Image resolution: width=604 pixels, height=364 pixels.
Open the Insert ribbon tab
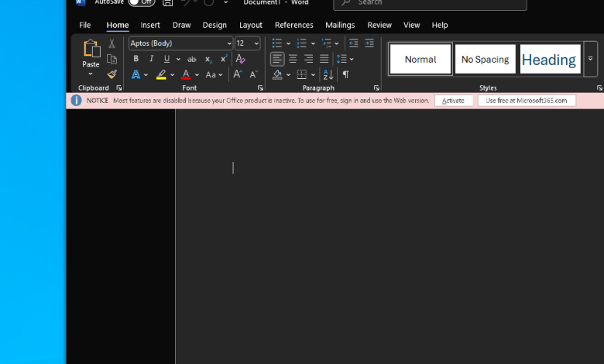tap(150, 25)
